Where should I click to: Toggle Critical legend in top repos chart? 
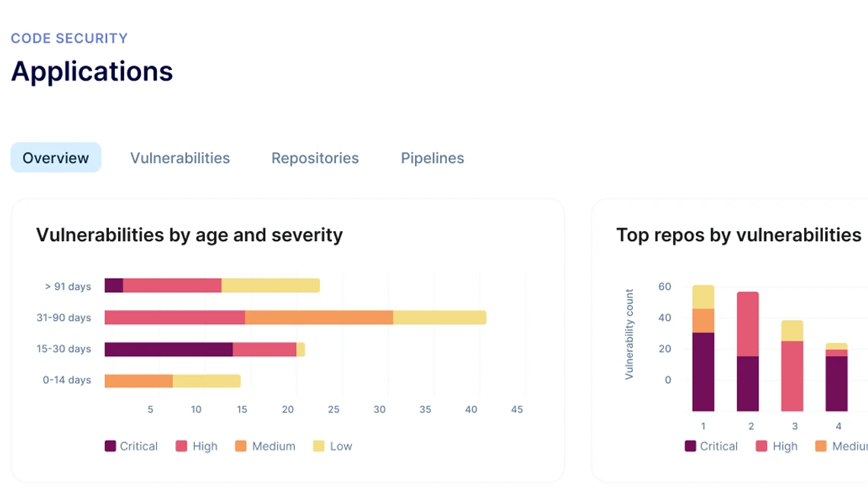pyautogui.click(x=711, y=447)
